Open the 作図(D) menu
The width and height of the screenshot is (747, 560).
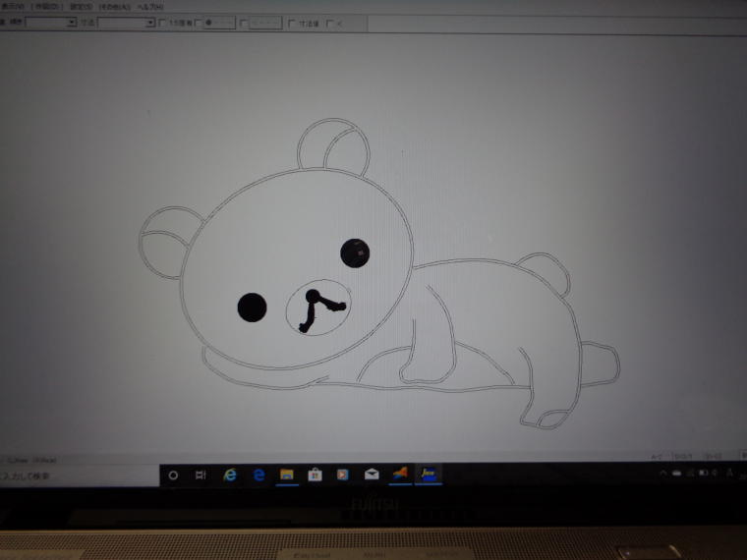coord(47,6)
